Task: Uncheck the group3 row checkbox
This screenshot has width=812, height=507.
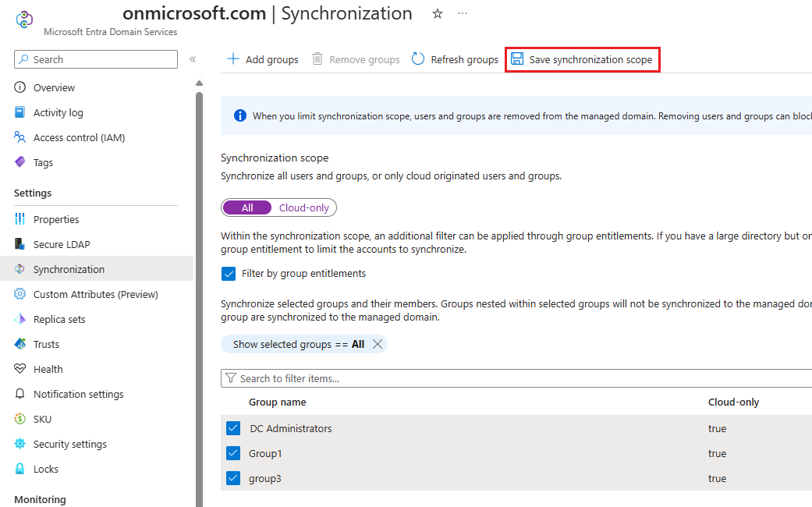Action: 232,478
